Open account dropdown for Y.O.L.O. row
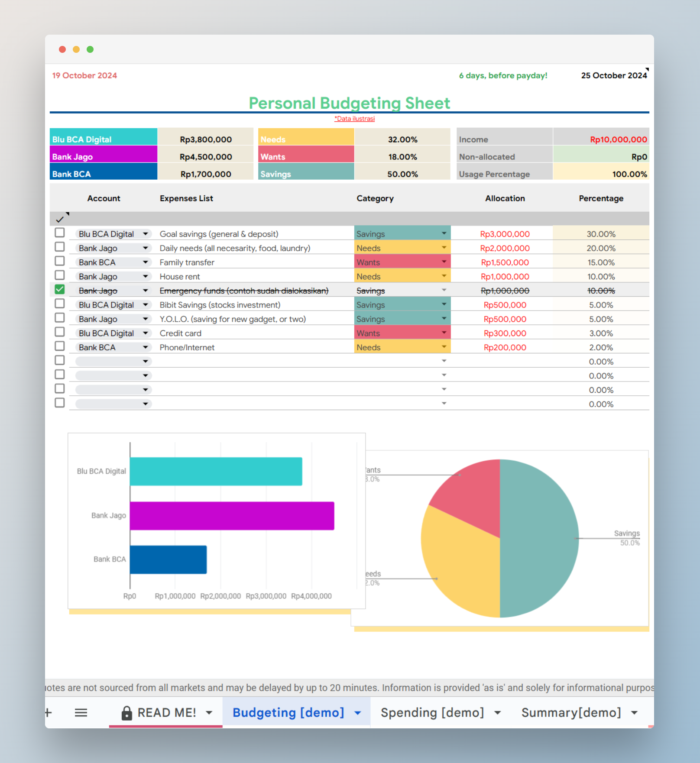The image size is (700, 763). 146,319
